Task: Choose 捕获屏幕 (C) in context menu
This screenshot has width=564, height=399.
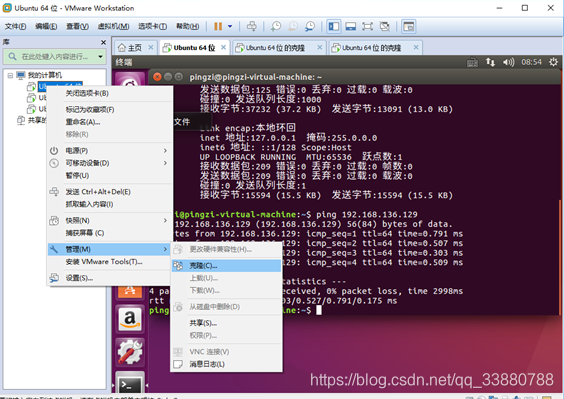Action: pos(110,233)
